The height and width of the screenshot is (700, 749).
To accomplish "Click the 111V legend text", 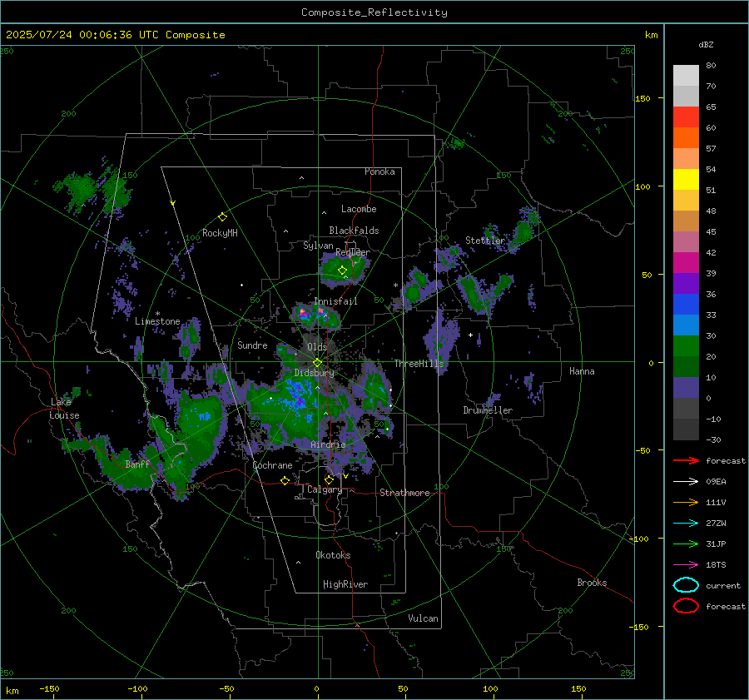I will (716, 502).
